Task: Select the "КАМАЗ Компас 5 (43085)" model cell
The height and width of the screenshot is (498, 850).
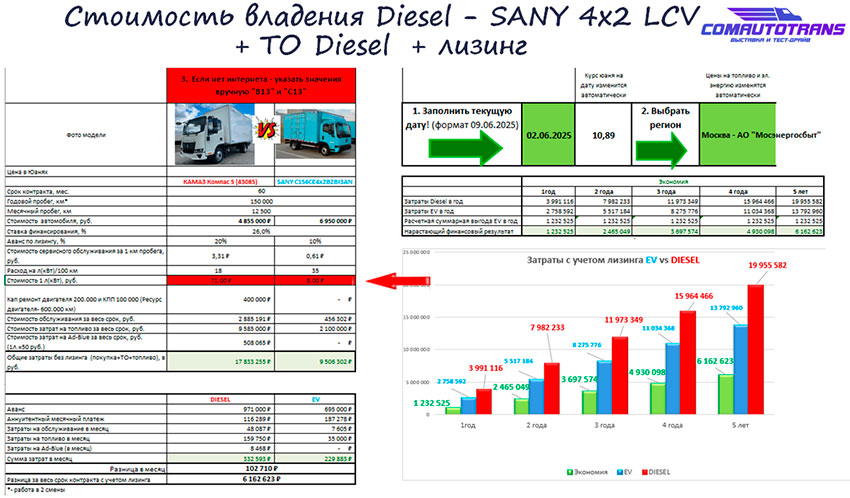Action: 221,182
